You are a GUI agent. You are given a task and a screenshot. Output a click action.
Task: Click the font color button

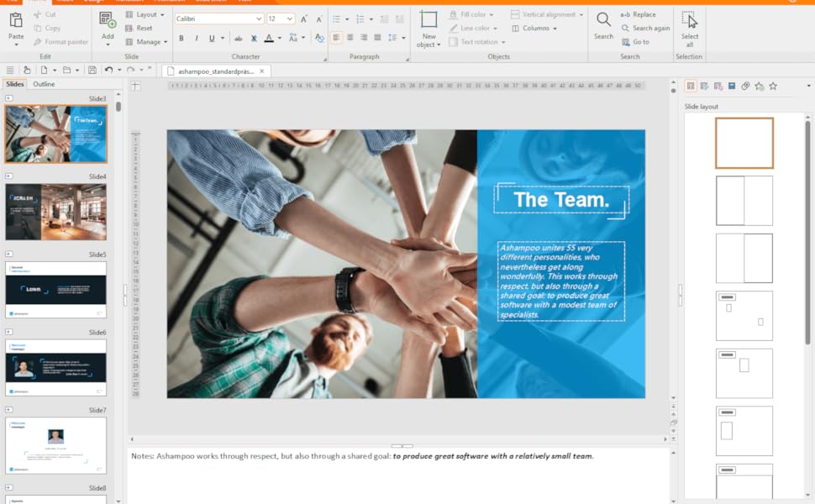(269, 38)
